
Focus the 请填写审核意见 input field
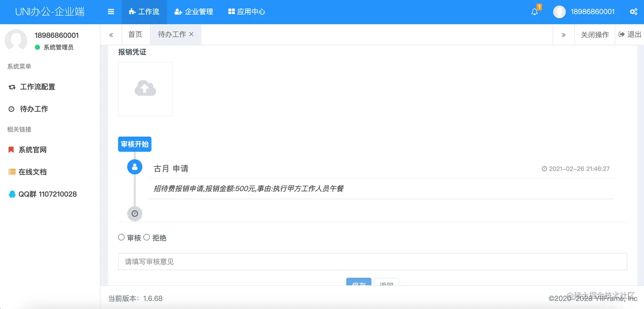372,261
